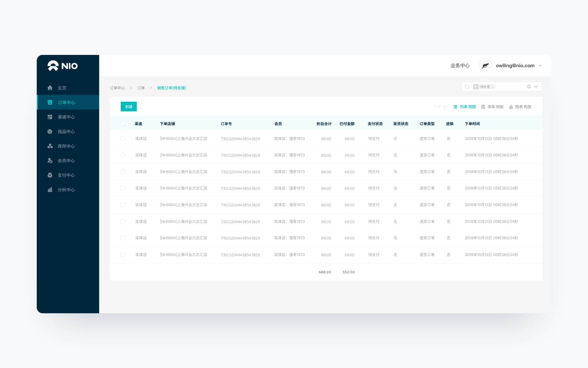Click the 会员中心 member icon

point(50,161)
